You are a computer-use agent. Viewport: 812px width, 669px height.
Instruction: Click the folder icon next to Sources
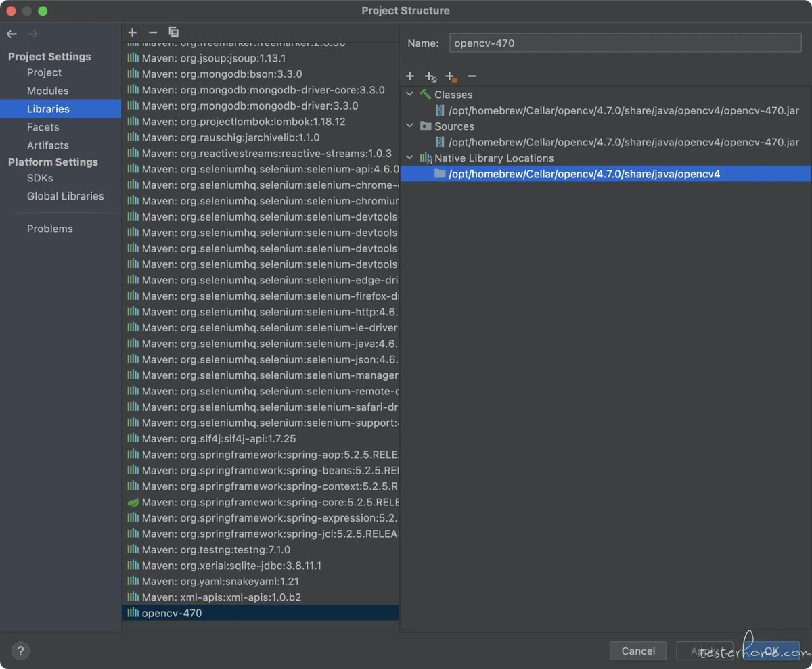pos(426,126)
